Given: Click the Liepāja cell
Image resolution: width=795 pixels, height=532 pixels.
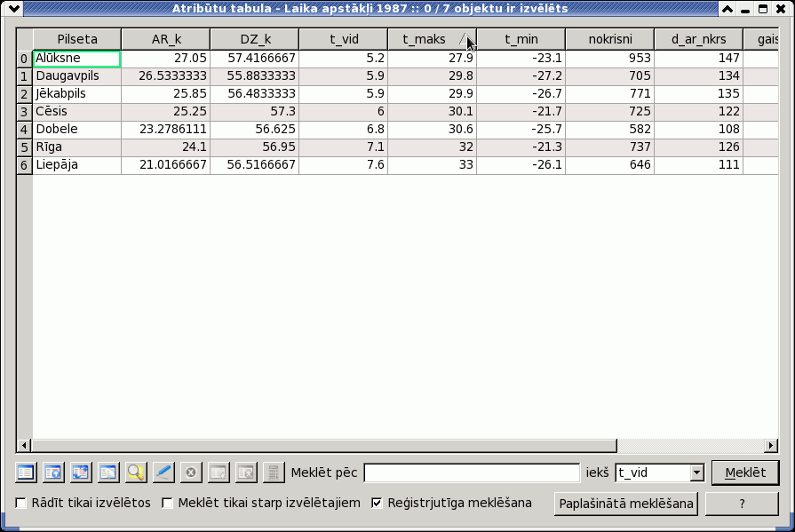Looking at the screenshot, I should [77, 165].
